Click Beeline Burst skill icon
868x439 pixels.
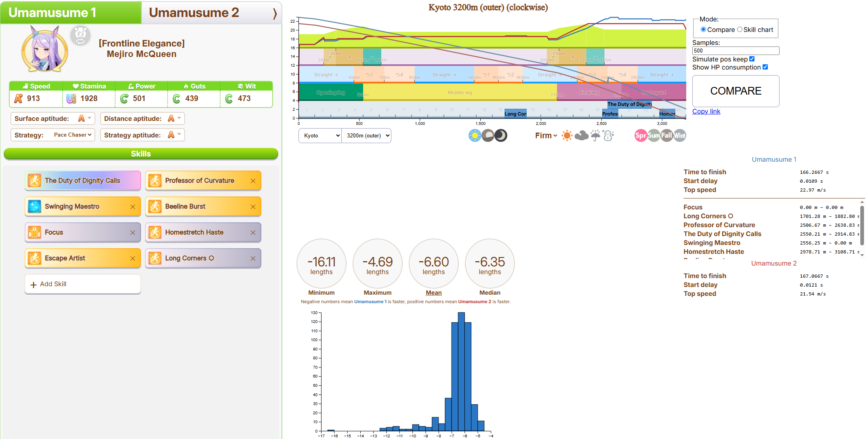point(155,206)
